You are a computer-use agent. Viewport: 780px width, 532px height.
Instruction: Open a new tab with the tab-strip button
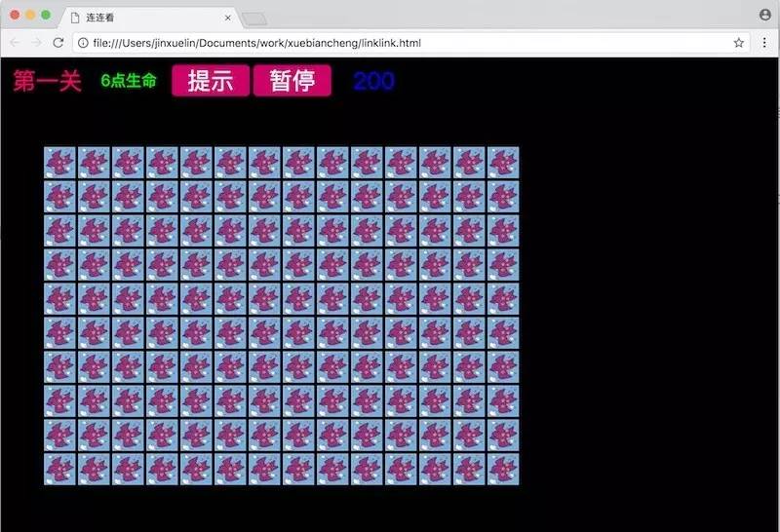pyautogui.click(x=254, y=18)
